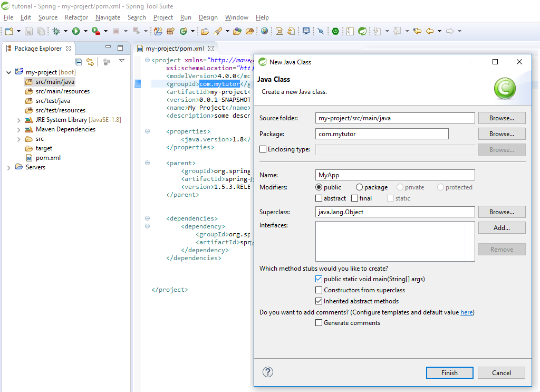Viewport: 540px width, 392px height.
Task: Click Collapse All in Package Explorer
Action: click(x=79, y=62)
